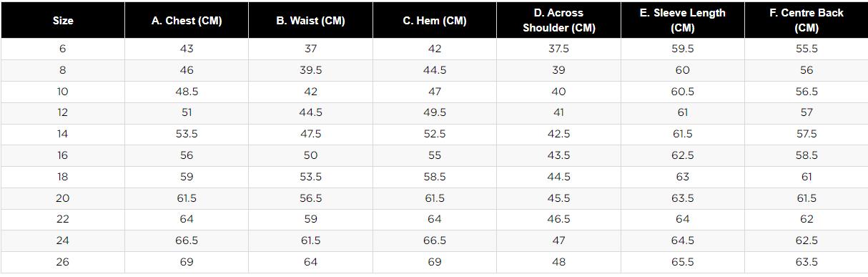This screenshot has height=277, width=868.
Task: Click the D. Across Shoulder (CM) header
Action: click(558, 21)
